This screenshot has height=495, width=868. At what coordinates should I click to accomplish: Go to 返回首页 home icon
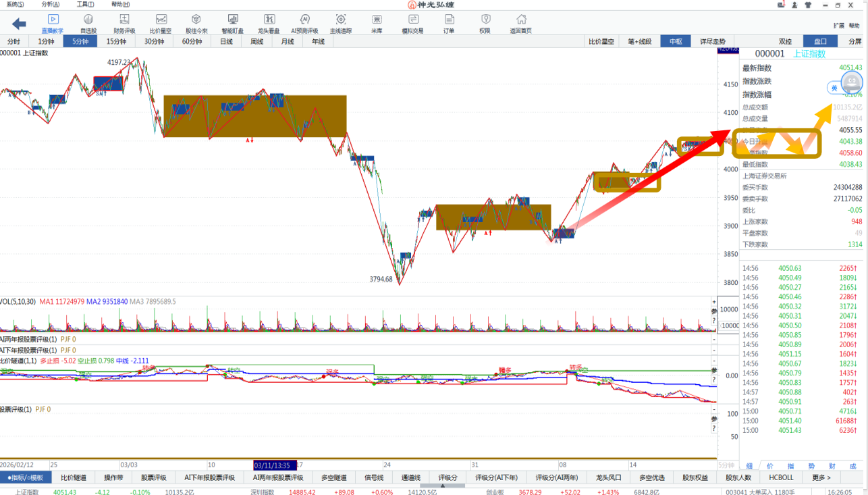click(x=521, y=23)
